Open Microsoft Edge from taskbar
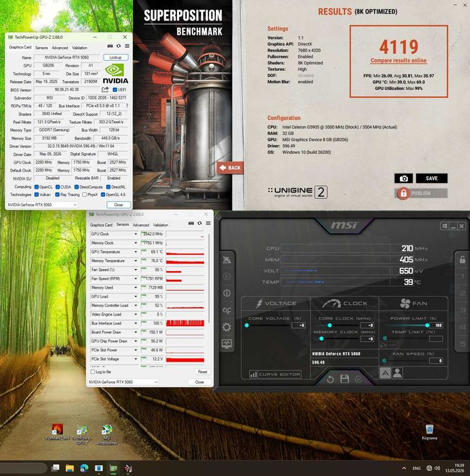Viewport: 470px width, 476px height. tap(84, 468)
